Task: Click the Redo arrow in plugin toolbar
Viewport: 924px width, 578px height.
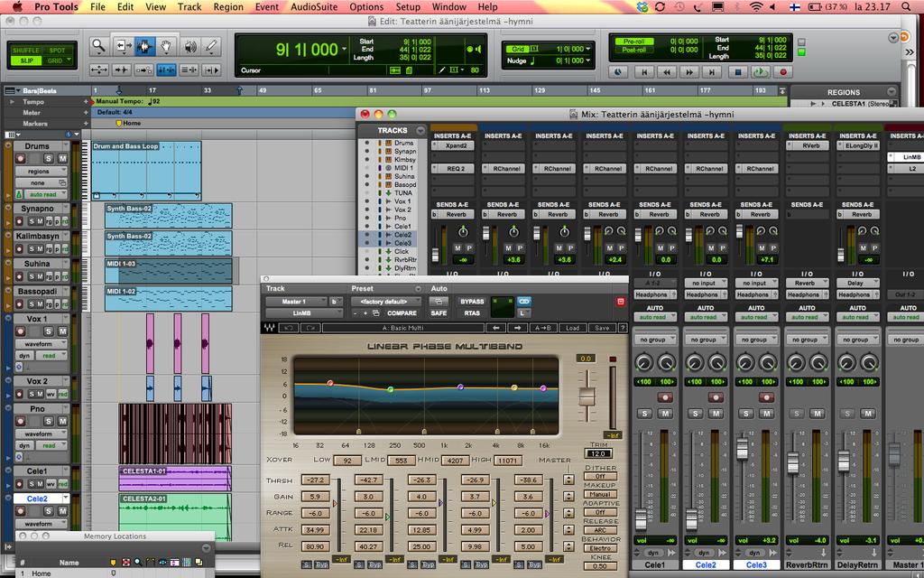Action: pyautogui.click(x=310, y=328)
